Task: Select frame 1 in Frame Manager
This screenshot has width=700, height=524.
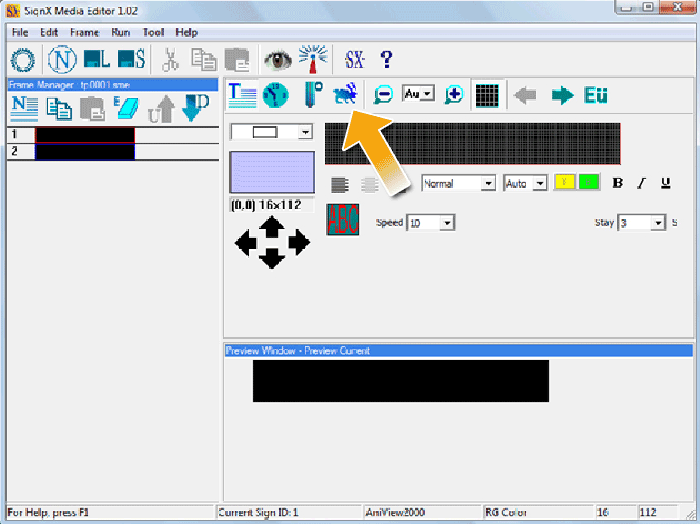Action: click(x=112, y=135)
